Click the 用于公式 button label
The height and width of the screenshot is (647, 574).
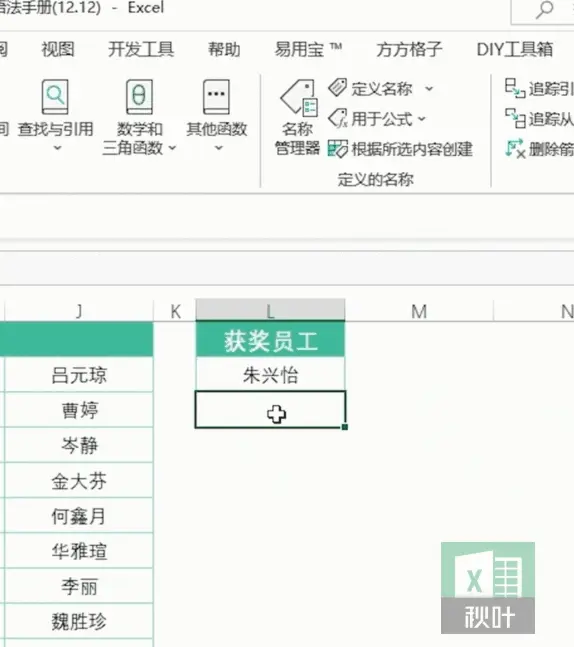382,119
